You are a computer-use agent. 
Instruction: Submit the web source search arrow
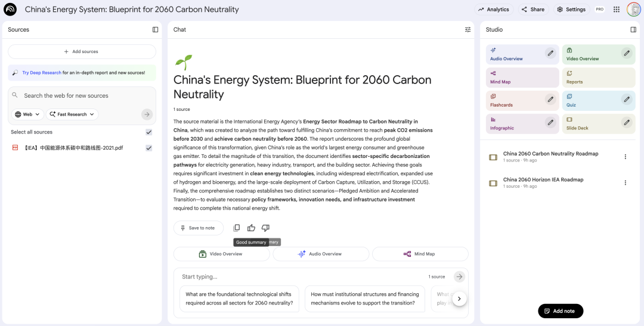[x=147, y=114]
